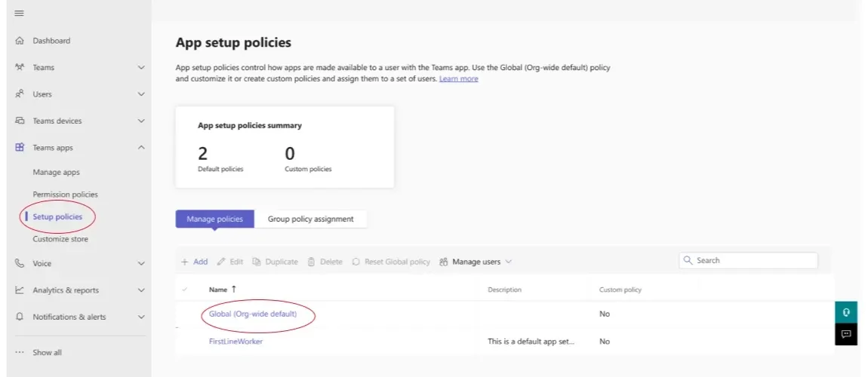Image resolution: width=868 pixels, height=377 pixels.
Task: Click the Name column sort arrow
Action: pos(234,289)
